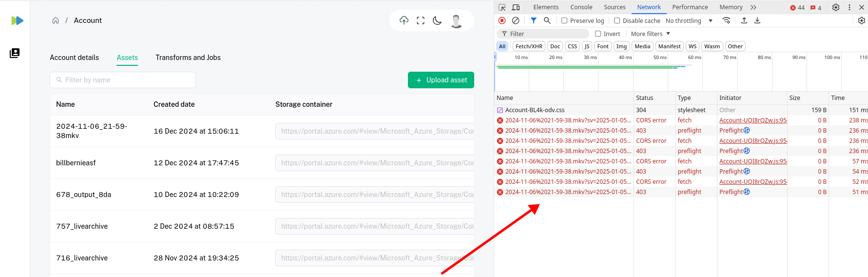Show the 44 errors counter
This screenshot has width=868, height=277.
(x=797, y=8)
